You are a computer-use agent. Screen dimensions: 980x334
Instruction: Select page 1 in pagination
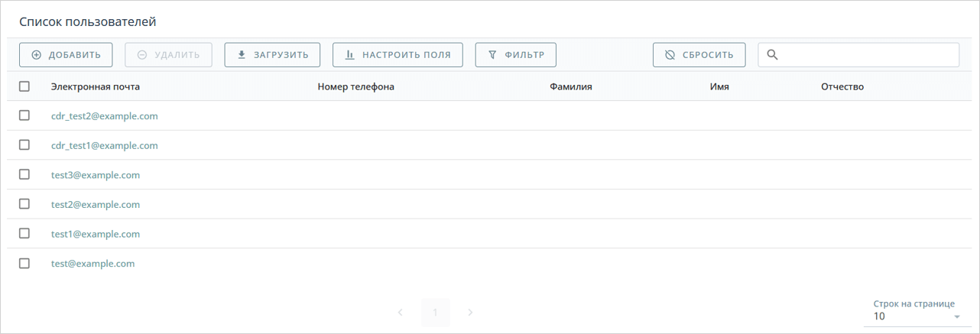435,313
